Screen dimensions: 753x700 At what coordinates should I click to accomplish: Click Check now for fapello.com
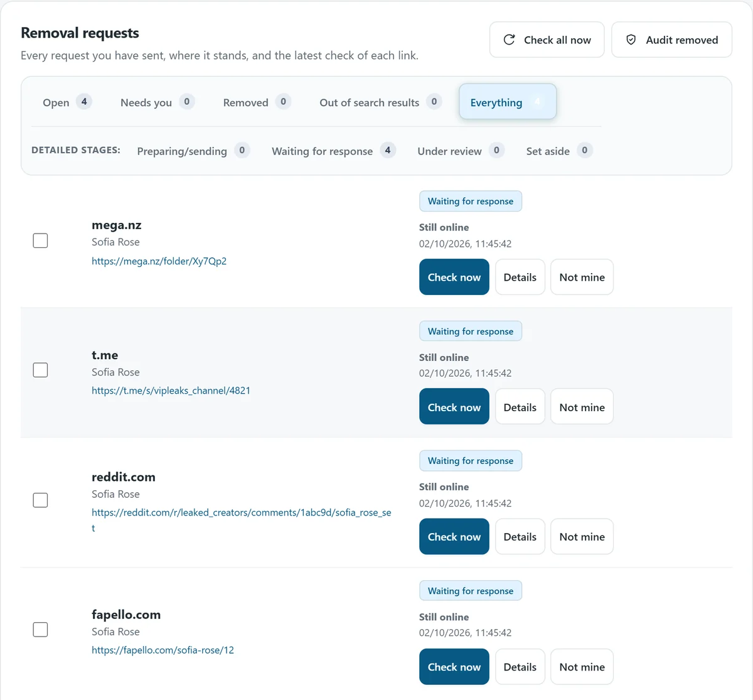click(x=454, y=667)
